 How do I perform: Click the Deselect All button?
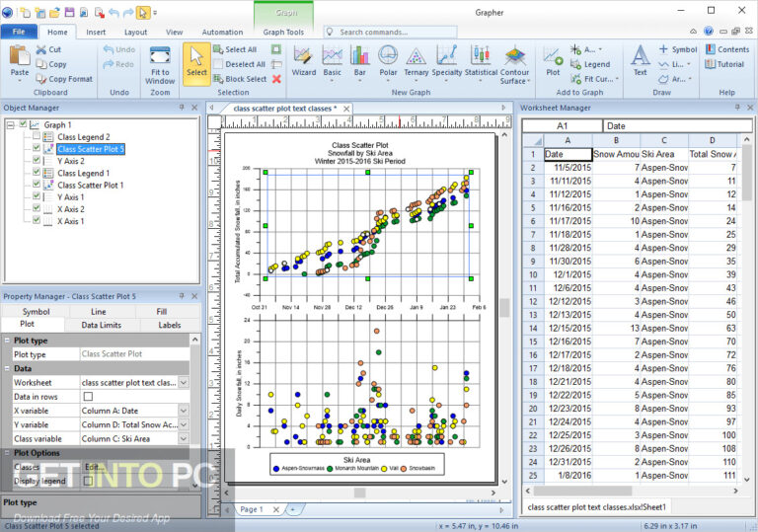pos(240,64)
